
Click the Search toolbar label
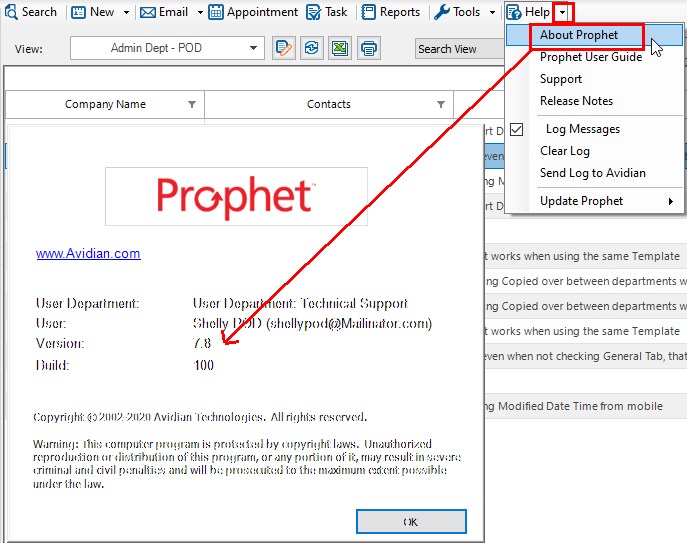39,12
